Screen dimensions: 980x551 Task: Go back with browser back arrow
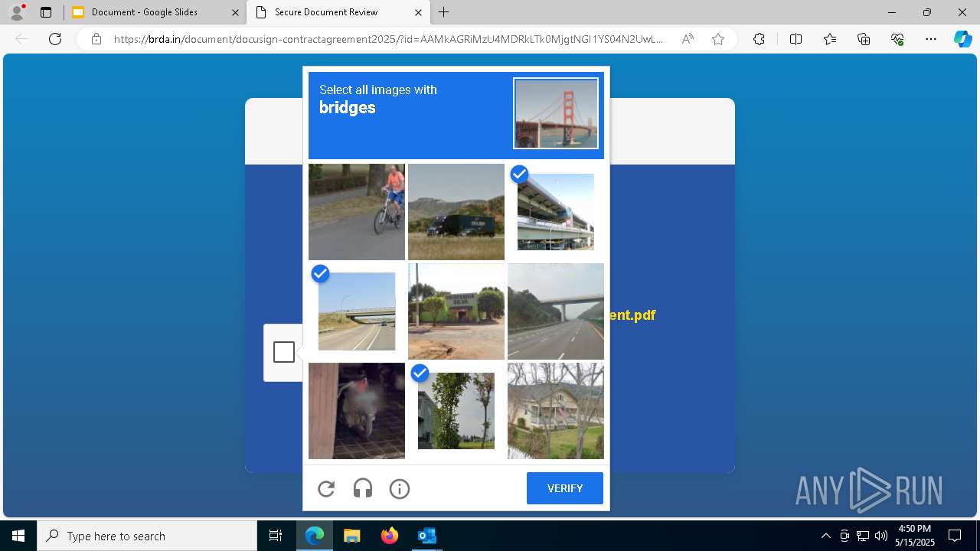point(21,39)
